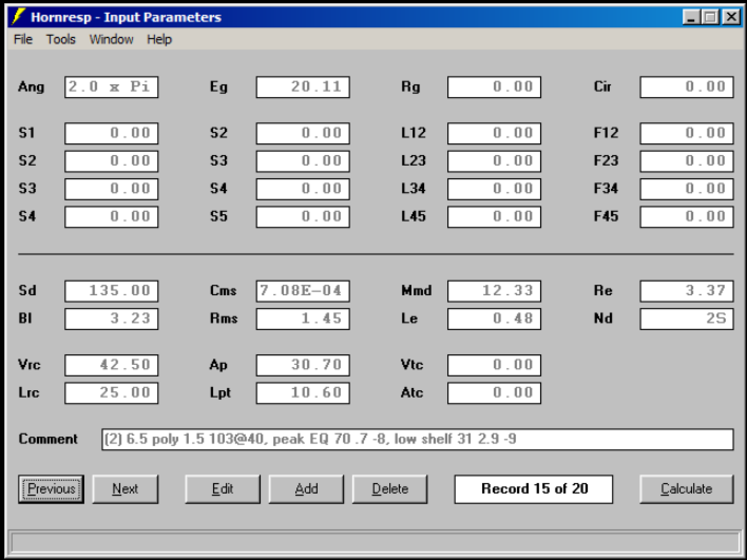Screen dimensions: 747x560
Task: Go to the Next record
Action: pyautogui.click(x=125, y=489)
